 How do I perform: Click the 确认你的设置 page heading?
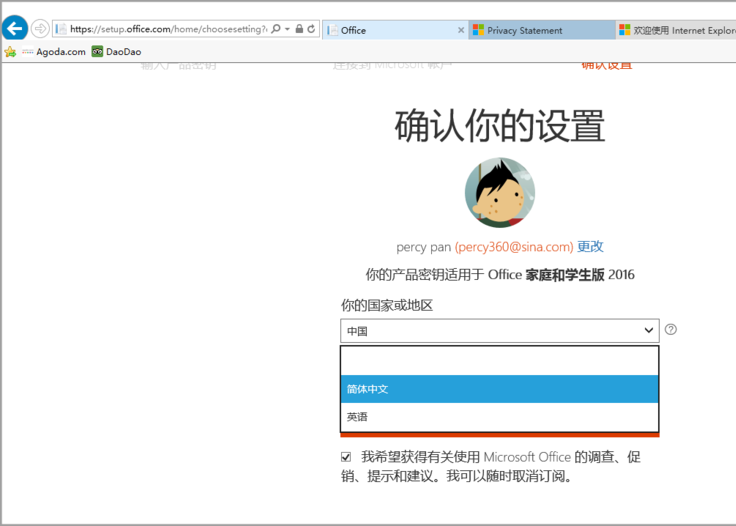(499, 125)
